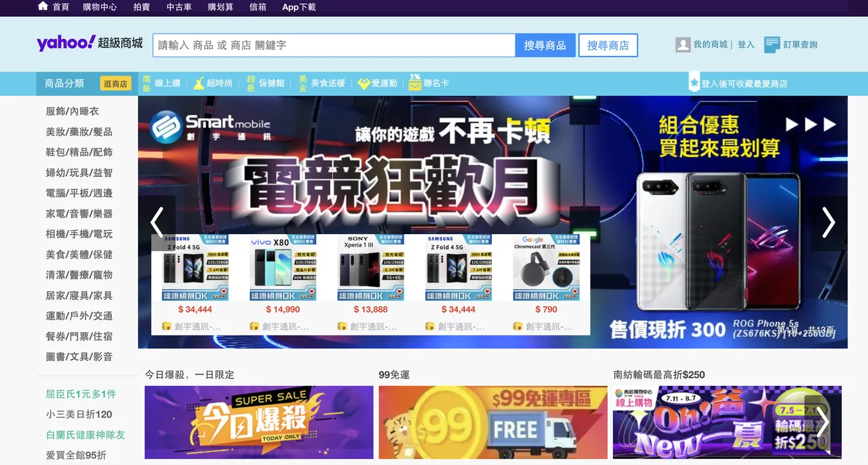Click the 超級 保健館 icon
Screen dimensions: 868x465
(x=251, y=84)
